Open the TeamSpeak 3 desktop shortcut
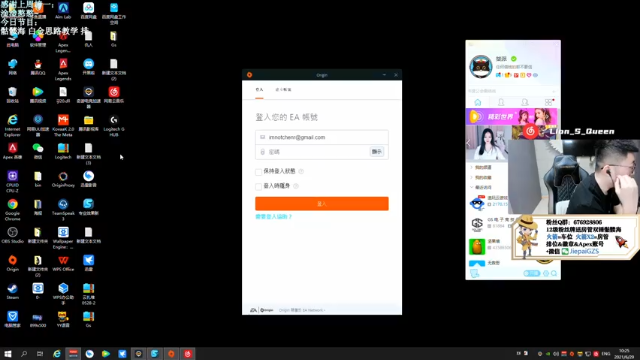Viewport: 640px width, 360px height. click(x=63, y=210)
